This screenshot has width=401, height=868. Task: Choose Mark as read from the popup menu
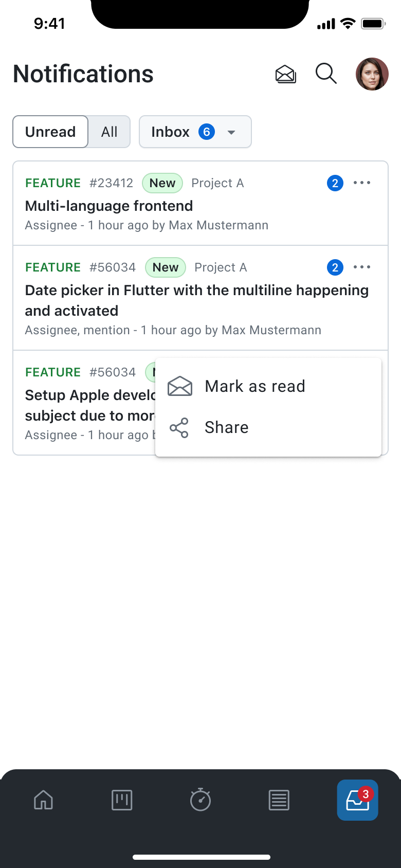click(254, 386)
